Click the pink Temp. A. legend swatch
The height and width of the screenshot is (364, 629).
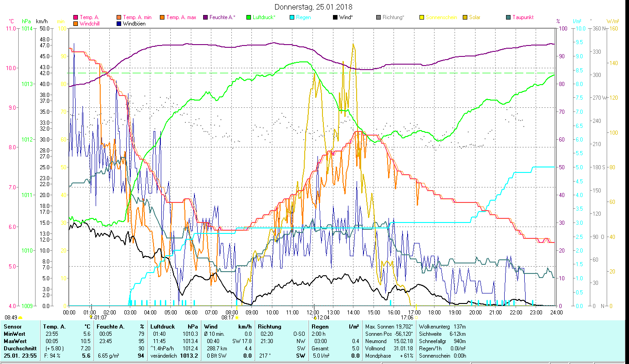click(76, 18)
